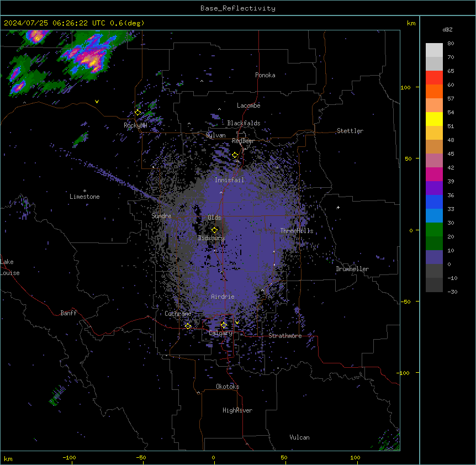Click the dBZ legend heading
Viewport: 476px width, 465px height.
coord(447,29)
